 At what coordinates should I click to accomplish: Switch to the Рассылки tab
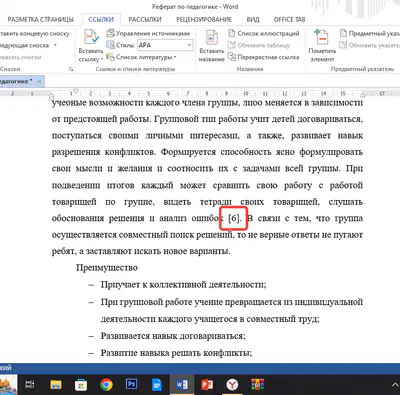[x=145, y=19]
